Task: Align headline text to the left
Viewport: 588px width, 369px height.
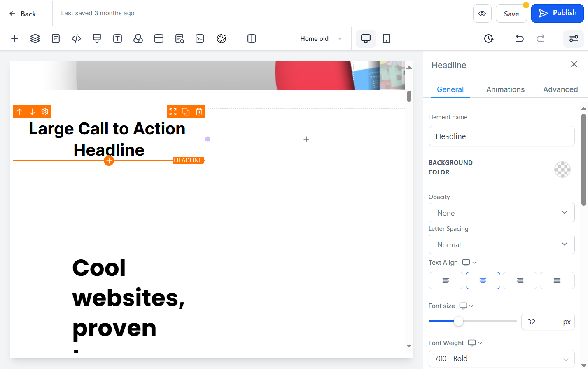Action: (x=446, y=280)
